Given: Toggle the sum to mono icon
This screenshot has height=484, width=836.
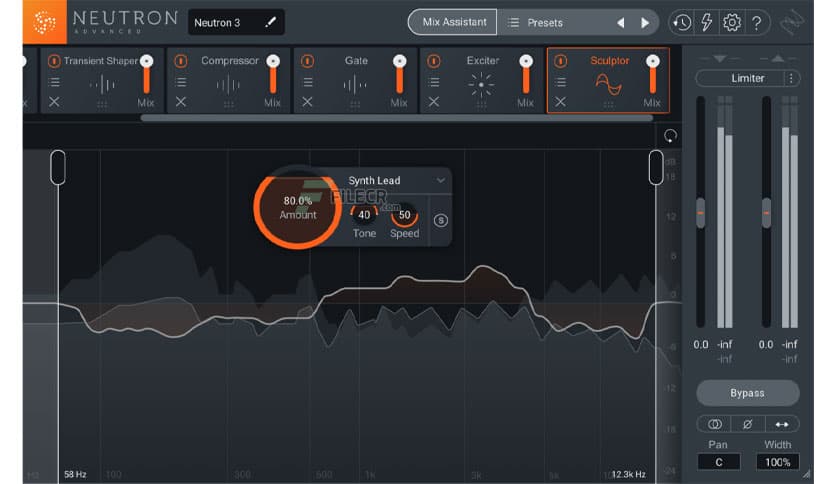Looking at the screenshot, I should coord(714,424).
